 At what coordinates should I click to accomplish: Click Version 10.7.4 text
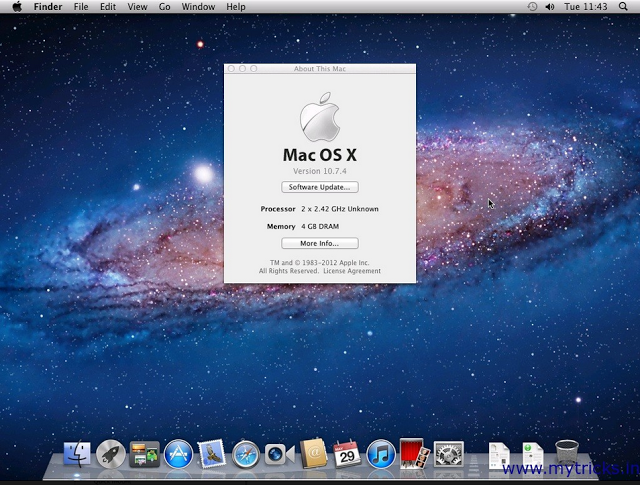(x=320, y=171)
